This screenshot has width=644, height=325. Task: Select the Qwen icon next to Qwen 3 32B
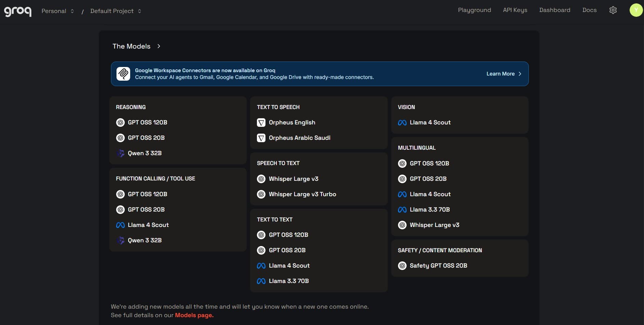[120, 153]
